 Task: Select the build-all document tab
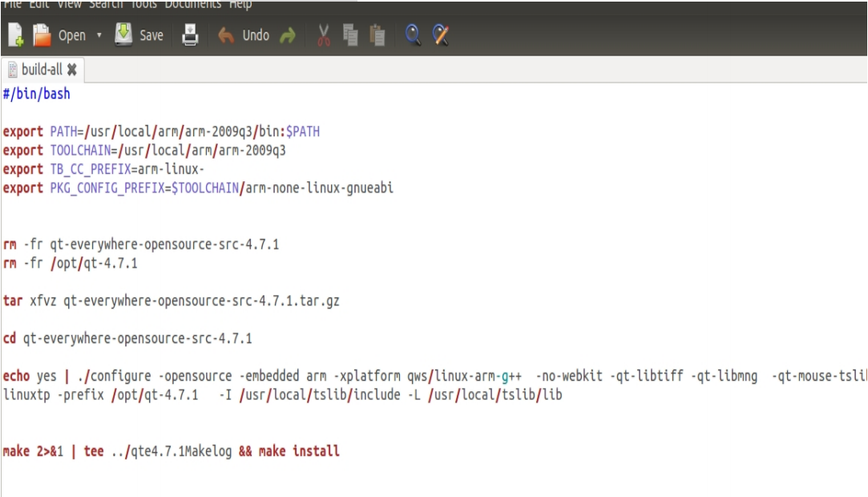coord(42,70)
